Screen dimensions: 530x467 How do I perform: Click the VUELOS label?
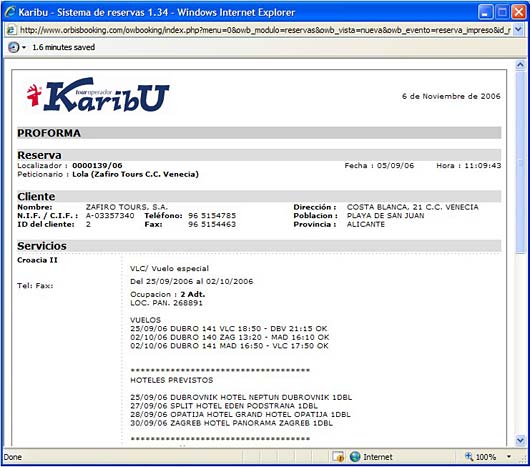[146, 320]
